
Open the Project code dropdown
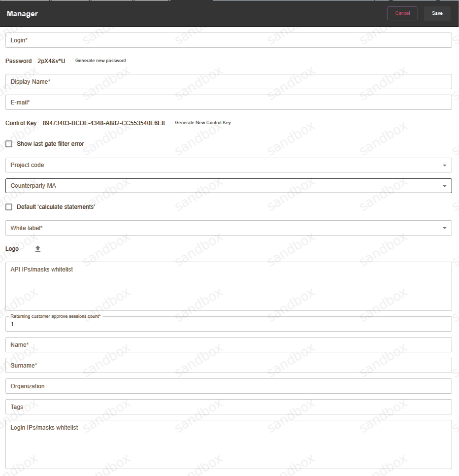(x=228, y=165)
